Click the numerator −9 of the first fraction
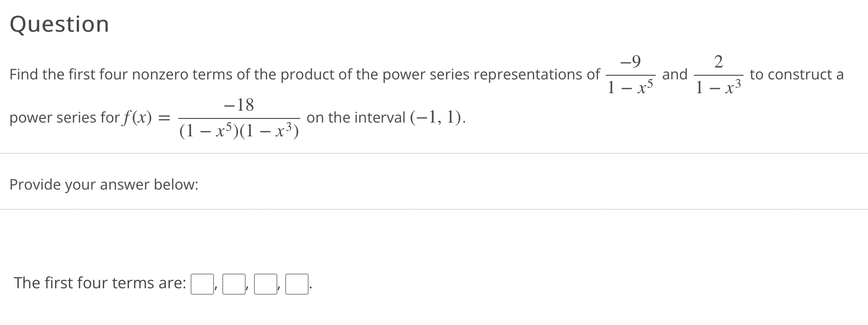The height and width of the screenshot is (325, 868). [x=630, y=61]
